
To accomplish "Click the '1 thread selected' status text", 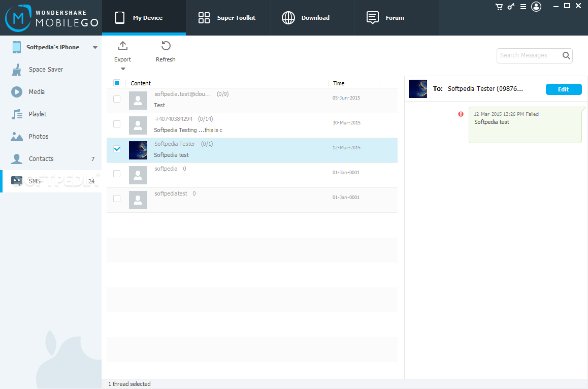I will point(129,384).
